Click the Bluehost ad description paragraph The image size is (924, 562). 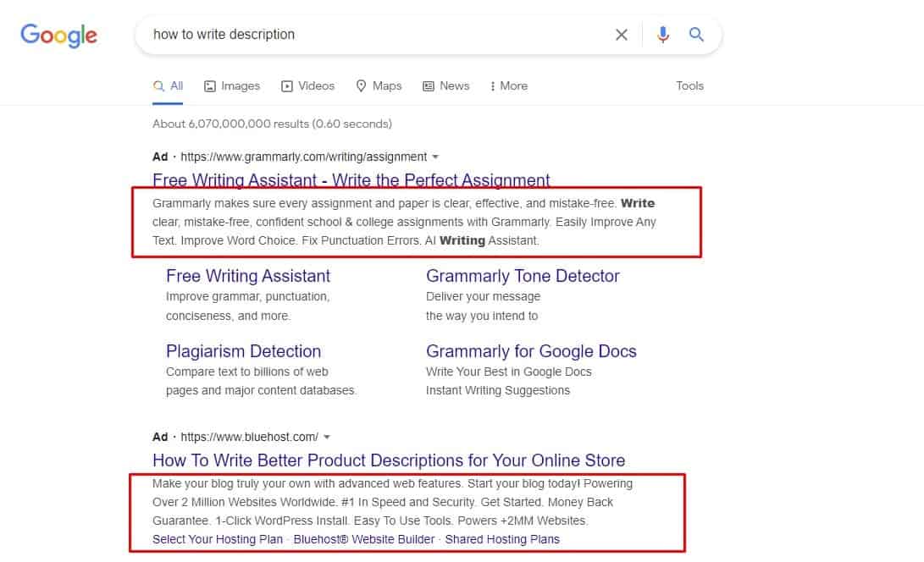pos(392,502)
